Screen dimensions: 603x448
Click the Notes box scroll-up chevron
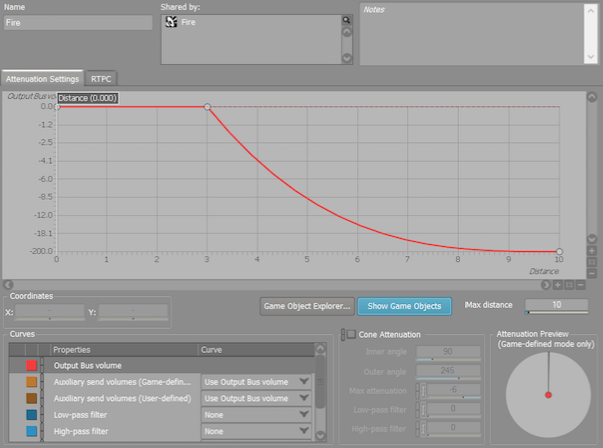[x=591, y=11]
